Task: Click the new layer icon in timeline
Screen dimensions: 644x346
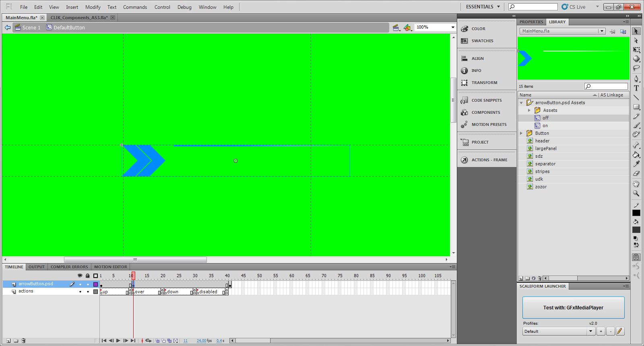Action: click(8, 341)
